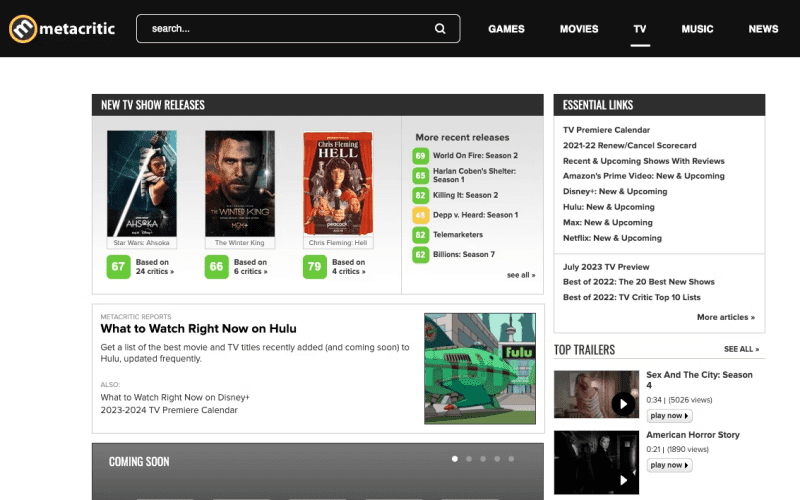Select third Coming Soon carousel dot
800x500 pixels.
pos(483,459)
